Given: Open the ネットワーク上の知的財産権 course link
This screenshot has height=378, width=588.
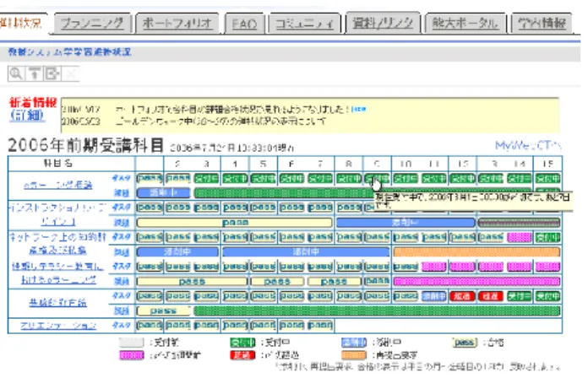Looking at the screenshot, I should (57, 244).
